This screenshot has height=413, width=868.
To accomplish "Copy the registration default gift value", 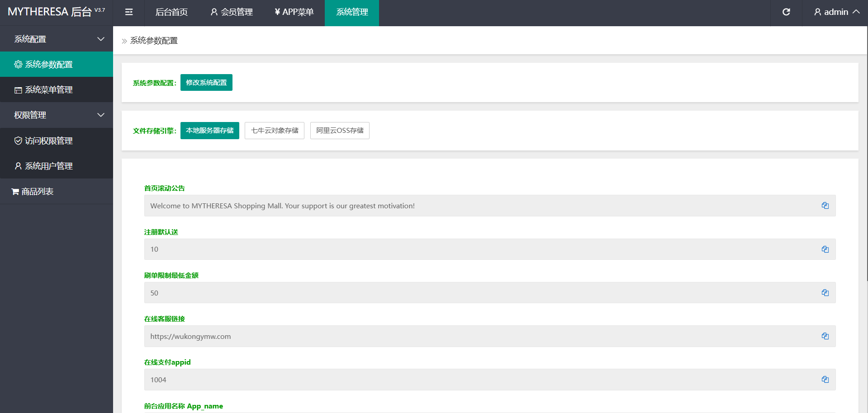I will (x=825, y=249).
